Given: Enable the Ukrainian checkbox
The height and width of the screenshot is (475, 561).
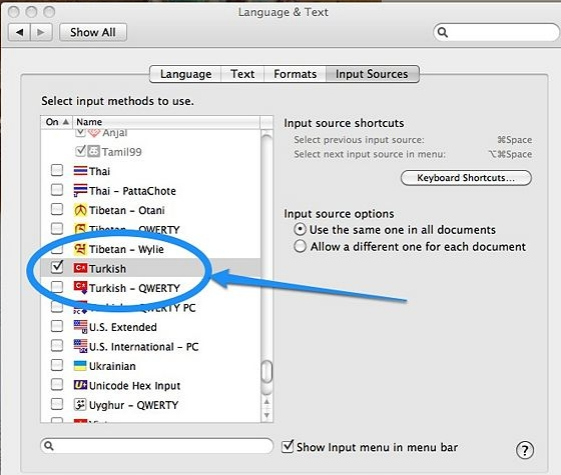Looking at the screenshot, I should 57,365.
